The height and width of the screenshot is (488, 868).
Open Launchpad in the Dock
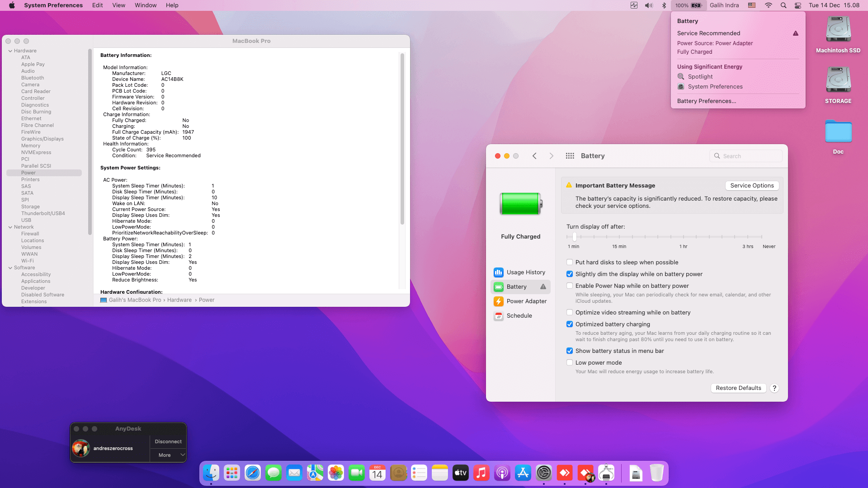(232, 473)
